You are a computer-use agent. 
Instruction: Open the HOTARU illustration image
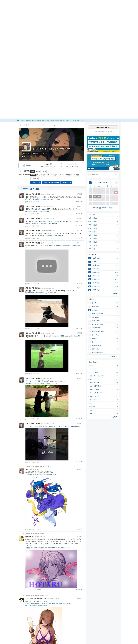tap(51, 569)
